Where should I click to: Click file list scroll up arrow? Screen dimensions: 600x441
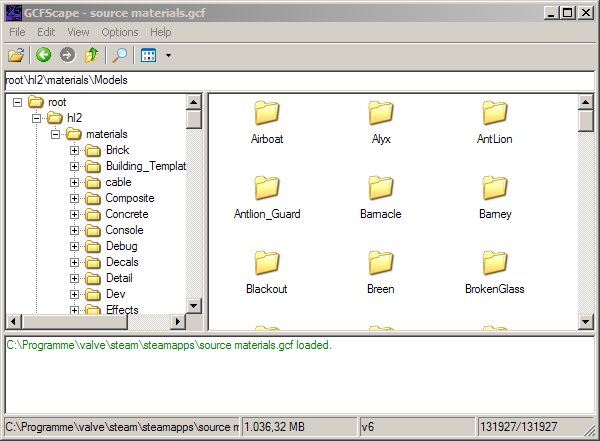tap(586, 102)
